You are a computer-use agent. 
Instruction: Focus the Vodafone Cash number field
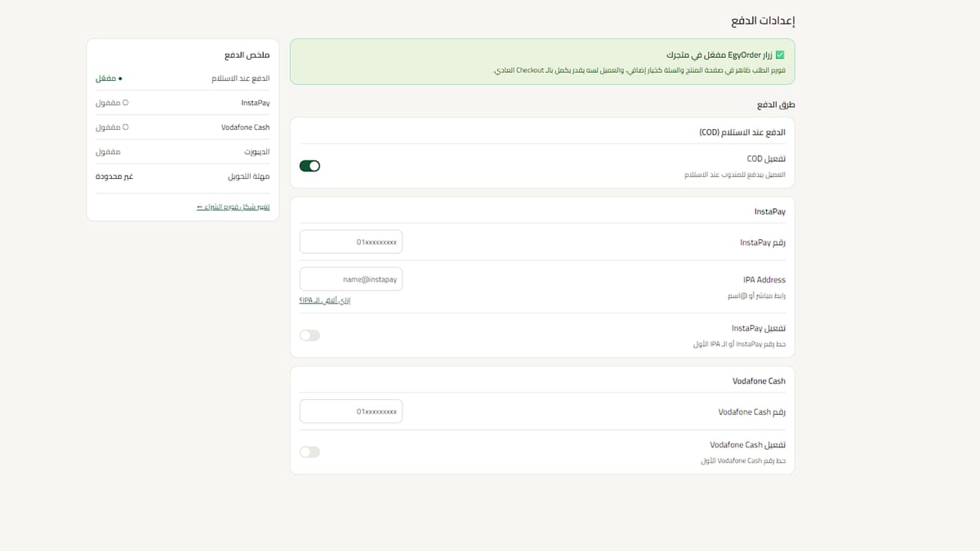351,411
